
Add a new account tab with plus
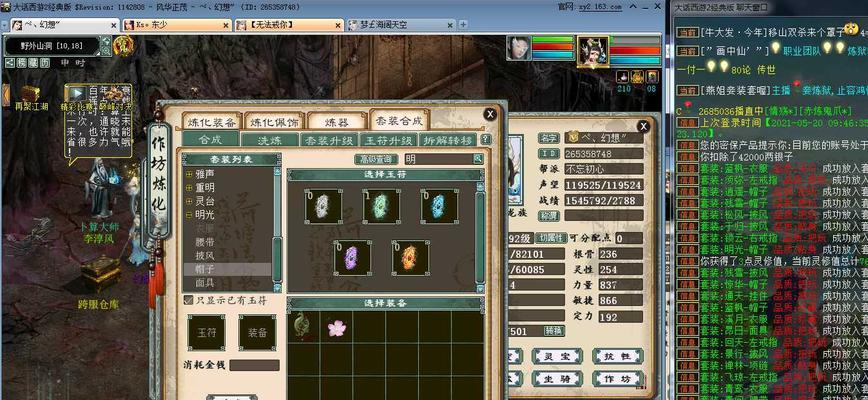pos(463,25)
